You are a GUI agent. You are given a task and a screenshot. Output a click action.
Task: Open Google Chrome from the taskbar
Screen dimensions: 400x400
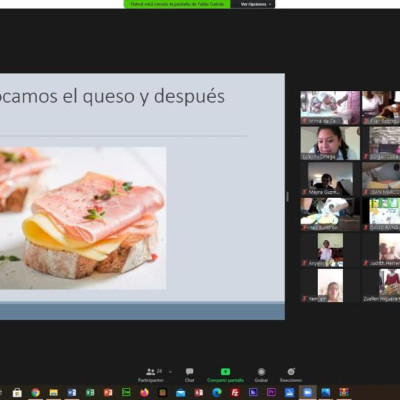pyautogui.click(x=35, y=393)
